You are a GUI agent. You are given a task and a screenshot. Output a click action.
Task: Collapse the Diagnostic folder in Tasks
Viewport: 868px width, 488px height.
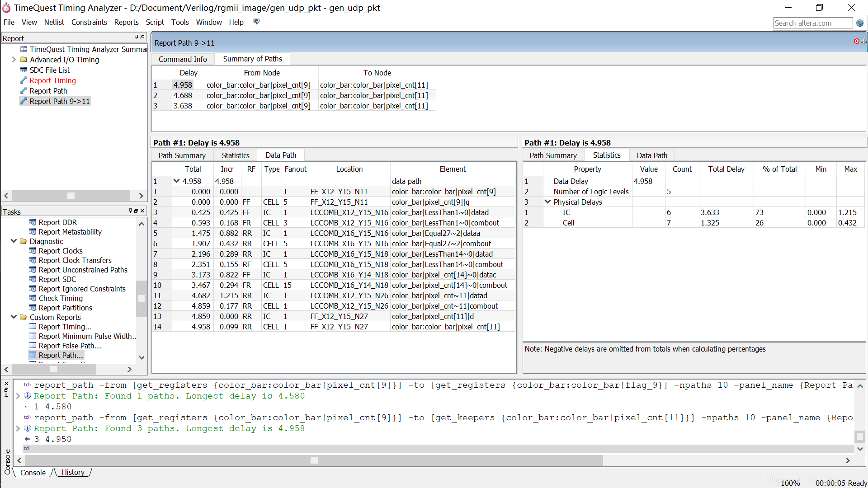[x=14, y=241]
